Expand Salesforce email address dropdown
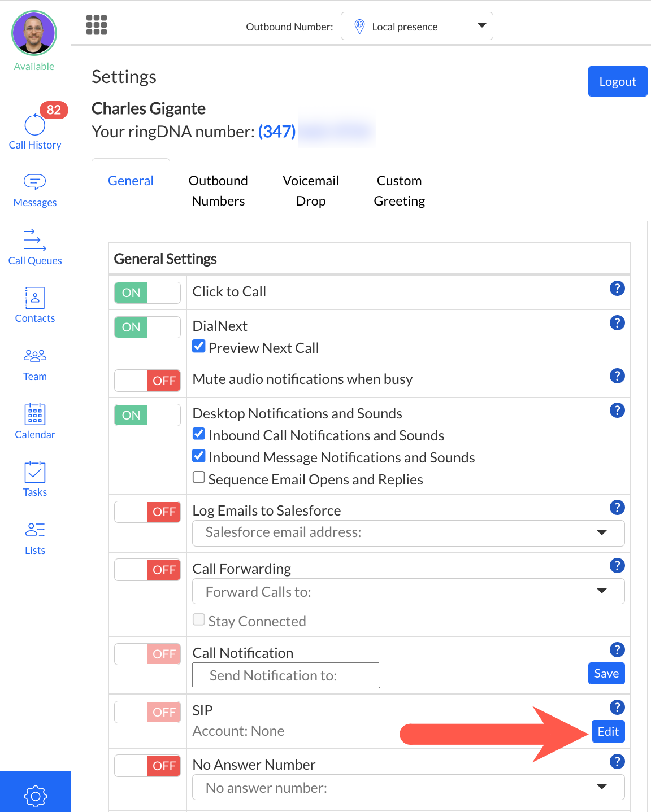This screenshot has width=651, height=812. click(408, 533)
